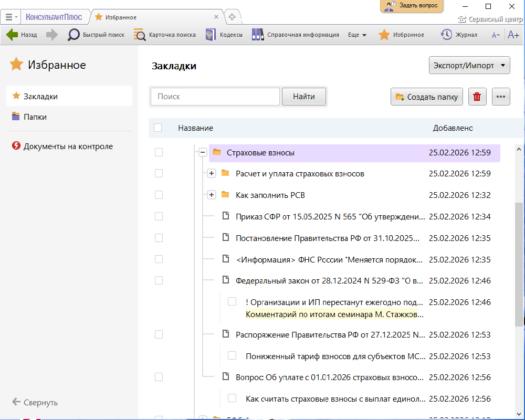Open the Еще toolbar menu

357,35
